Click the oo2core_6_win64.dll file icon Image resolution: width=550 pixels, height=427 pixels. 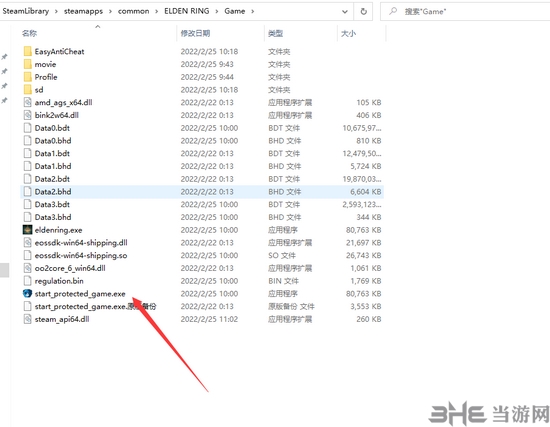[x=28, y=268]
